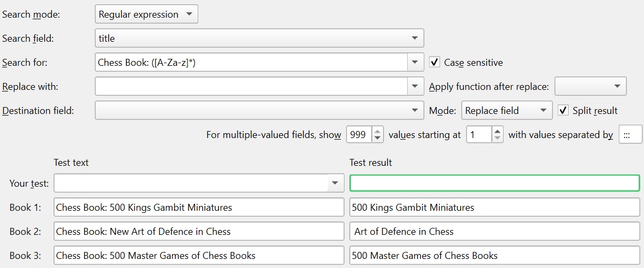Image resolution: width=644 pixels, height=268 pixels.
Task: Select Book 3 test result field
Action: (495, 256)
